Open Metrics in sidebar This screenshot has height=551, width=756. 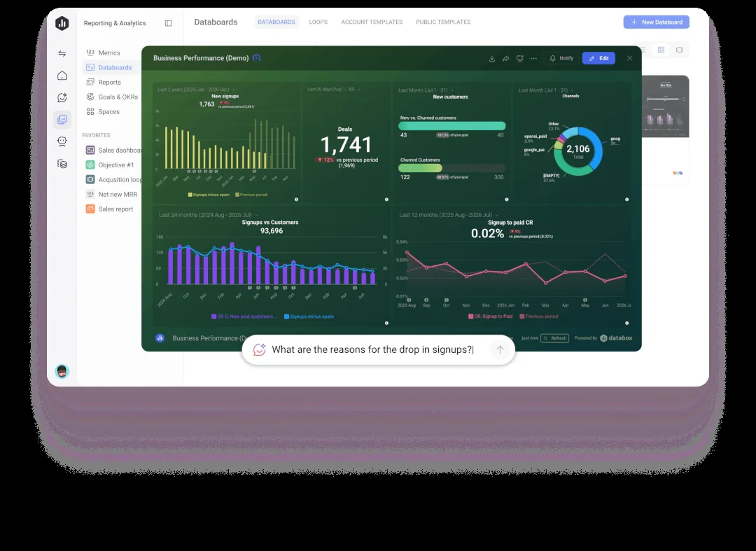coord(109,53)
